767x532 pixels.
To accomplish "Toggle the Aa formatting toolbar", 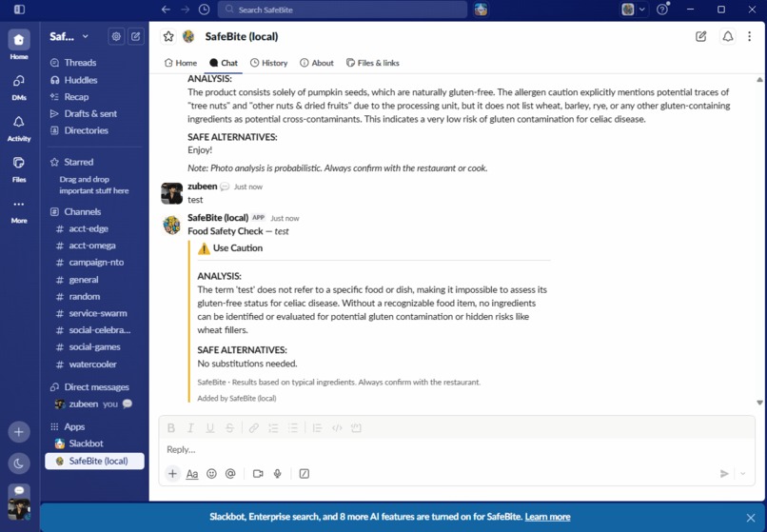I will click(x=192, y=473).
